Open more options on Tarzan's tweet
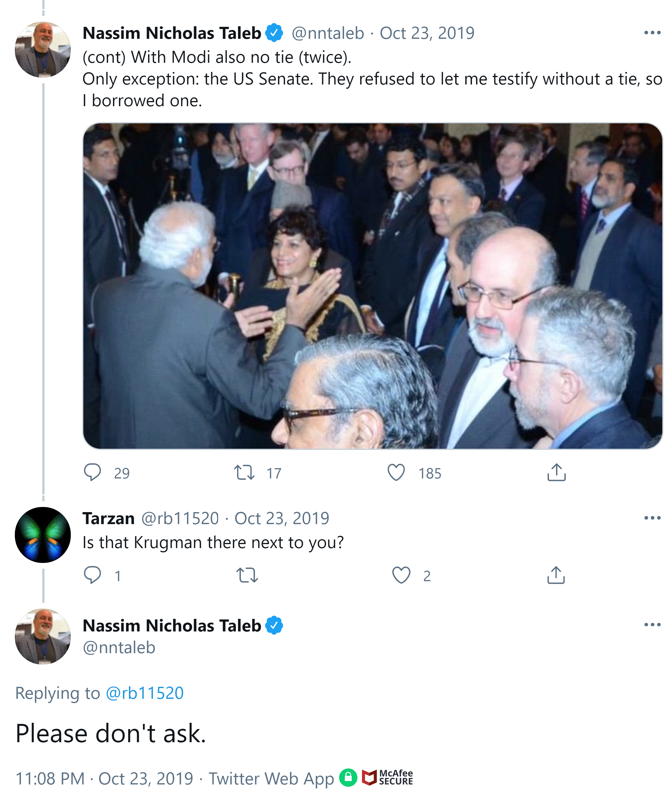Image resolution: width=672 pixels, height=805 pixels. tap(652, 518)
